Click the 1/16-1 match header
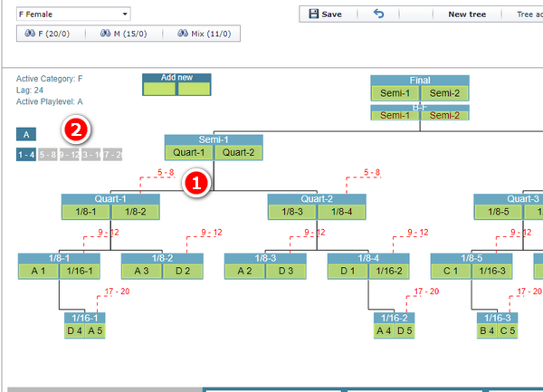The height and width of the screenshot is (392, 543). point(85,318)
